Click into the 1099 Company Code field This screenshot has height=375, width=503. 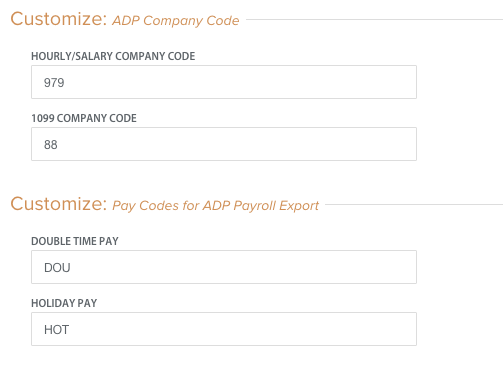pos(224,144)
